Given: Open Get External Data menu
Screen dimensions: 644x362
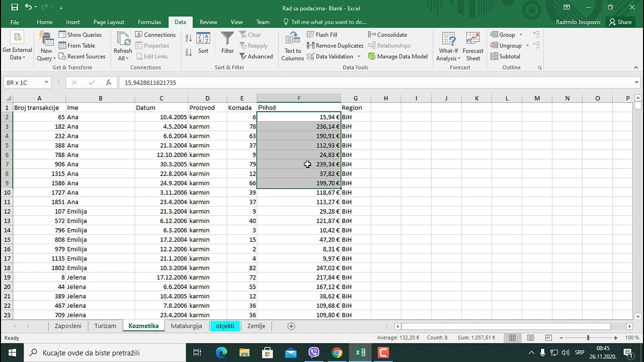Looking at the screenshot, I should 17,46.
